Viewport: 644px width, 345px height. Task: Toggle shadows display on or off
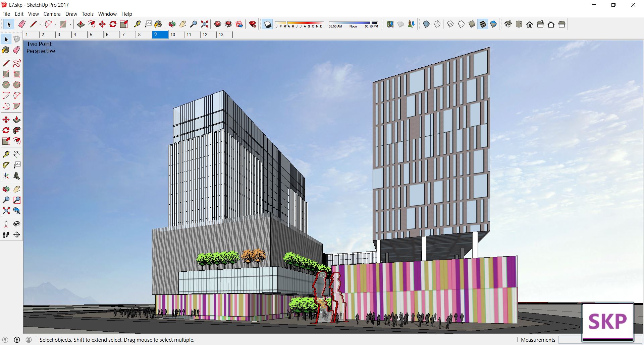click(267, 24)
